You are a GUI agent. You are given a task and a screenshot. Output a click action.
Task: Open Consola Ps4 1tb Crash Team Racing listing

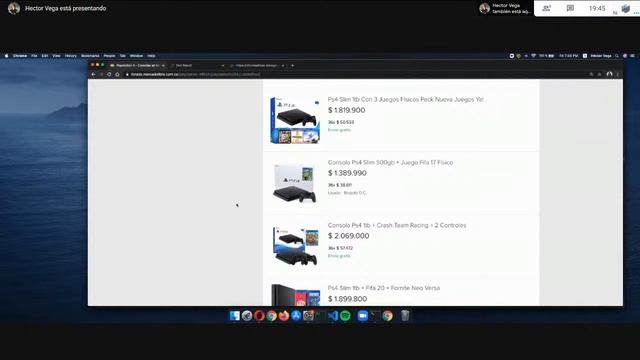[x=397, y=225]
